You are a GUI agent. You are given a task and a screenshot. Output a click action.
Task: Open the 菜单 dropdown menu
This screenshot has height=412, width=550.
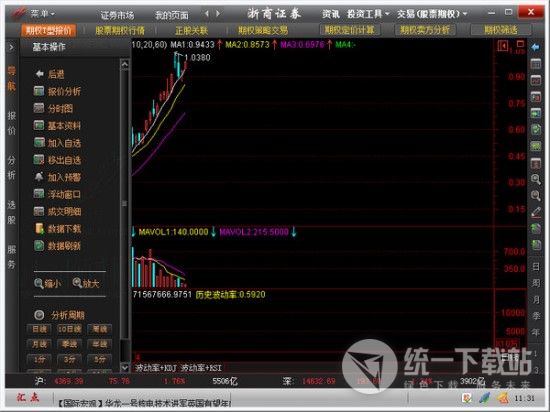click(x=43, y=14)
